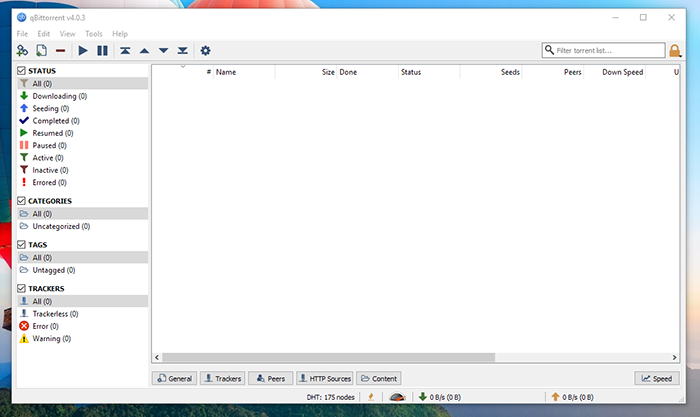Screen dimensions: 700x417
Task: Select Untagged (0) filter
Action: tap(83, 270)
